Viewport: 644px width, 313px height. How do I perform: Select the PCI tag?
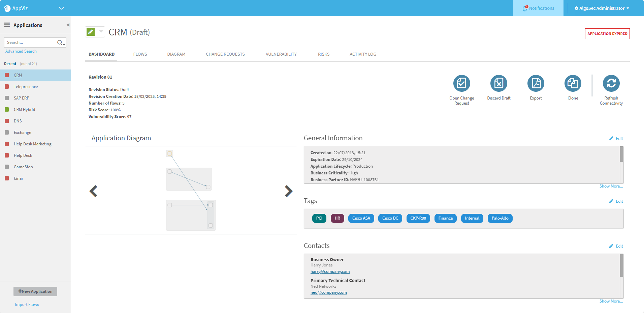tap(319, 218)
